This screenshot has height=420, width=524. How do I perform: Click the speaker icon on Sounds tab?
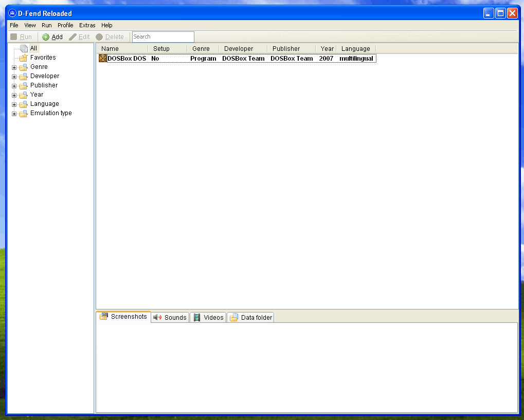tap(157, 317)
